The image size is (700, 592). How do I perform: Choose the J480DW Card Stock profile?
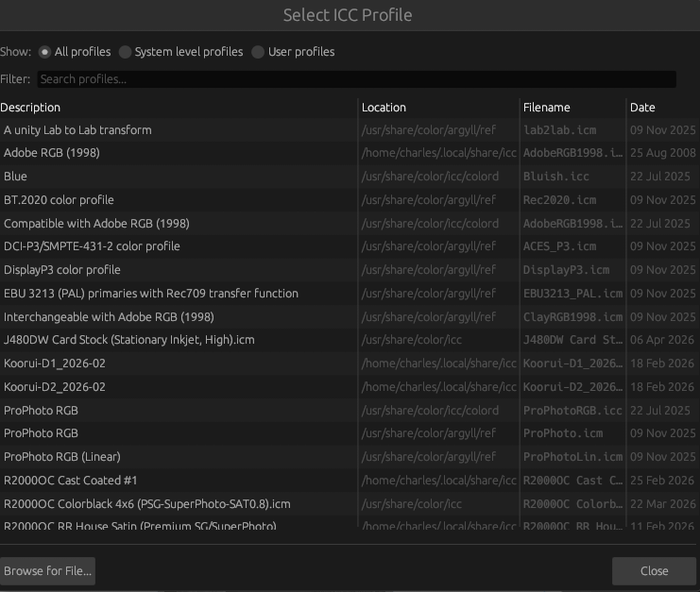click(x=129, y=340)
